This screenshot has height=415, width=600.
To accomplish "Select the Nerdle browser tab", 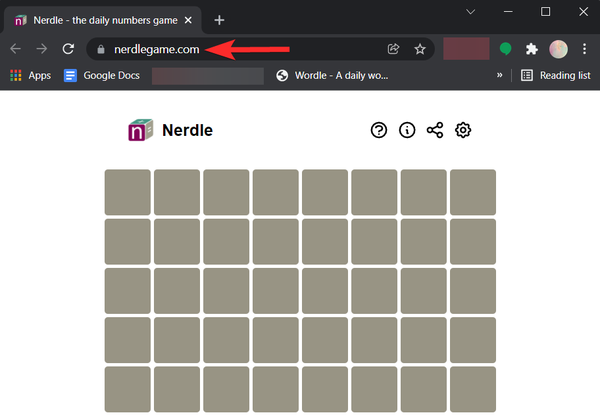I will click(x=100, y=20).
